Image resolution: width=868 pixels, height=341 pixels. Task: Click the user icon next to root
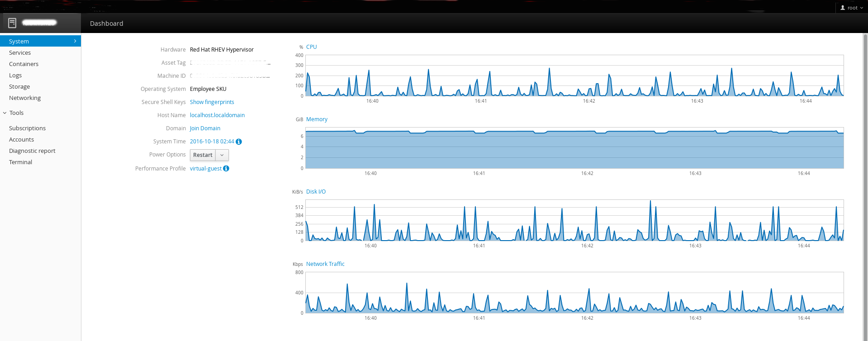[843, 8]
